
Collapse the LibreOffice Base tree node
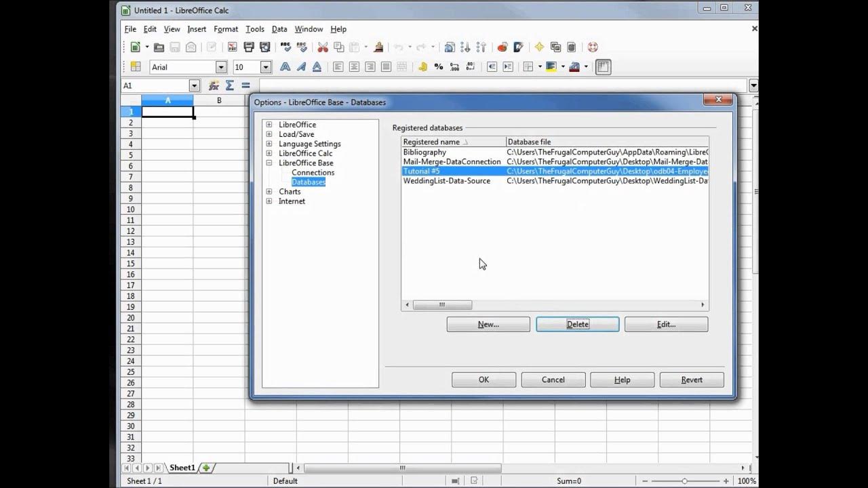(x=269, y=163)
